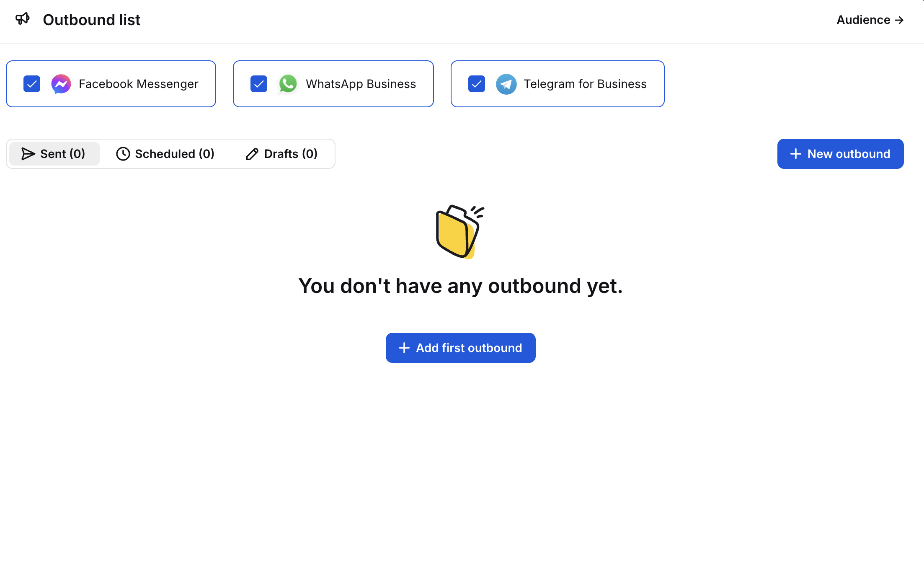
Task: Uncheck the WhatsApp Business checkbox
Action: tap(259, 84)
